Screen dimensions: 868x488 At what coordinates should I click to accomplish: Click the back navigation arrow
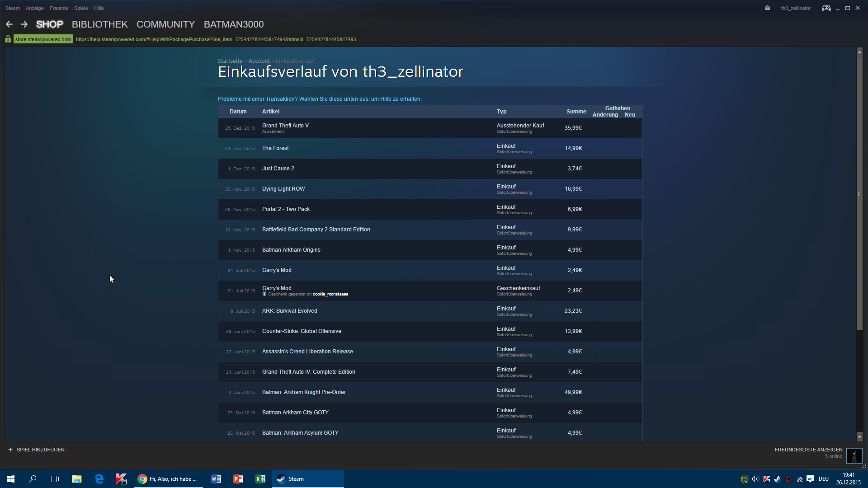(x=9, y=24)
